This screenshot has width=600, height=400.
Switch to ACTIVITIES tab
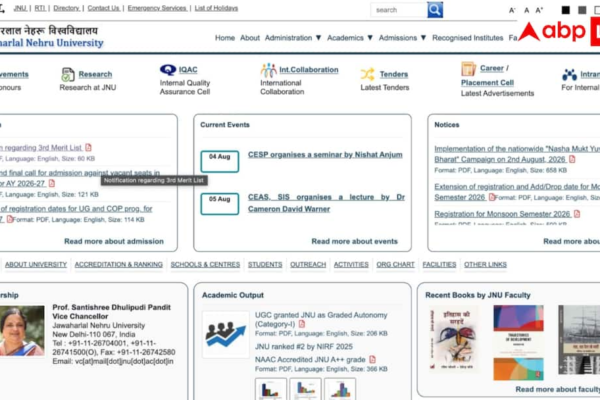(x=351, y=264)
